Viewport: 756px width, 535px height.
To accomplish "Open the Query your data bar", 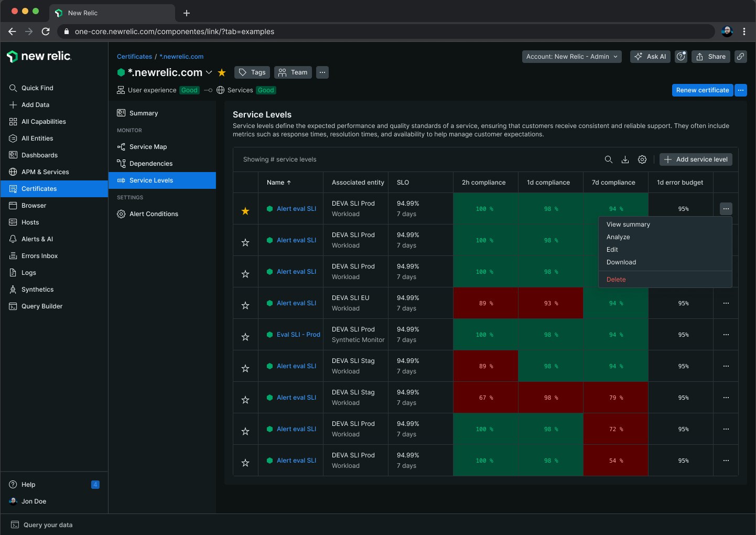I will pyautogui.click(x=42, y=525).
